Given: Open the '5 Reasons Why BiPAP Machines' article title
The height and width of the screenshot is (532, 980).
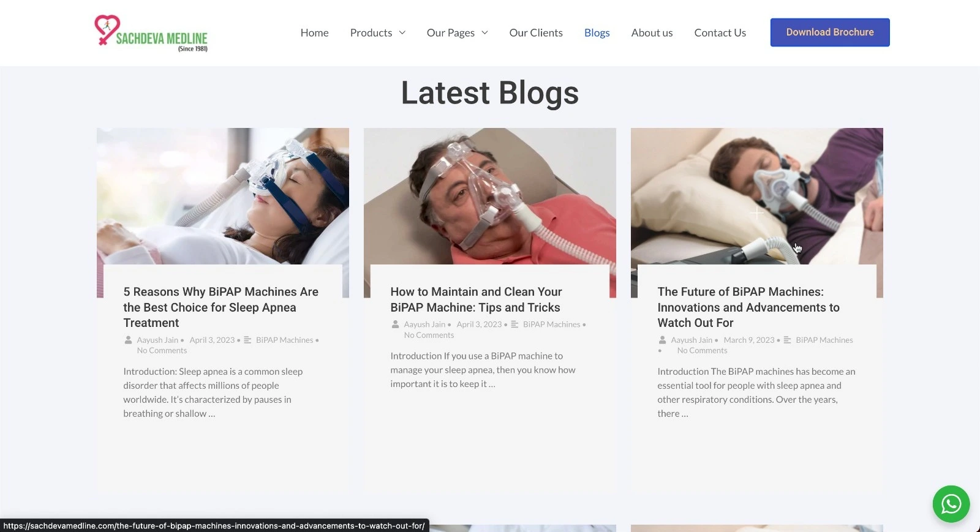Looking at the screenshot, I should click(x=222, y=307).
